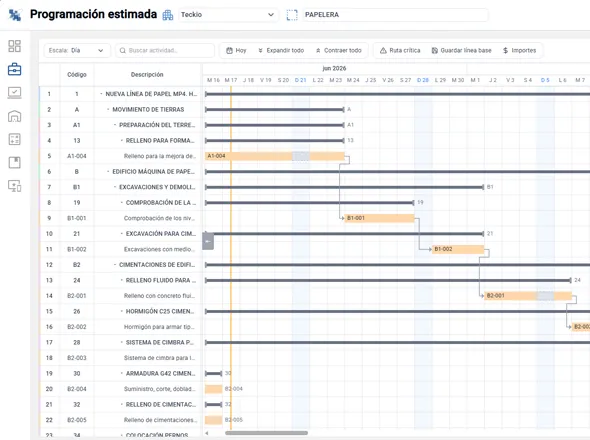Click code cell B2-003

pos(77,358)
